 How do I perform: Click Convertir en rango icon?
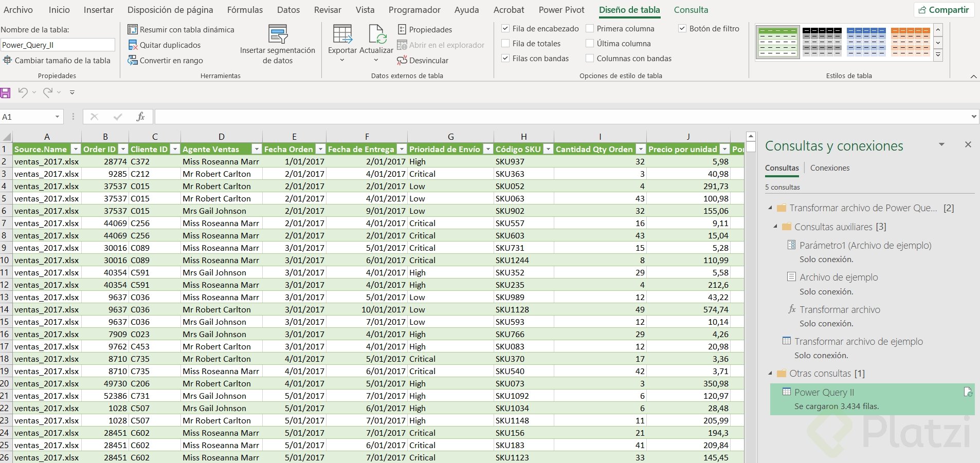point(133,61)
